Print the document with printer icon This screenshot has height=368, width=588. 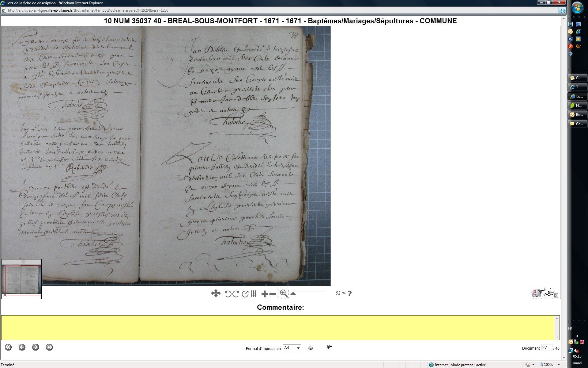(311, 347)
